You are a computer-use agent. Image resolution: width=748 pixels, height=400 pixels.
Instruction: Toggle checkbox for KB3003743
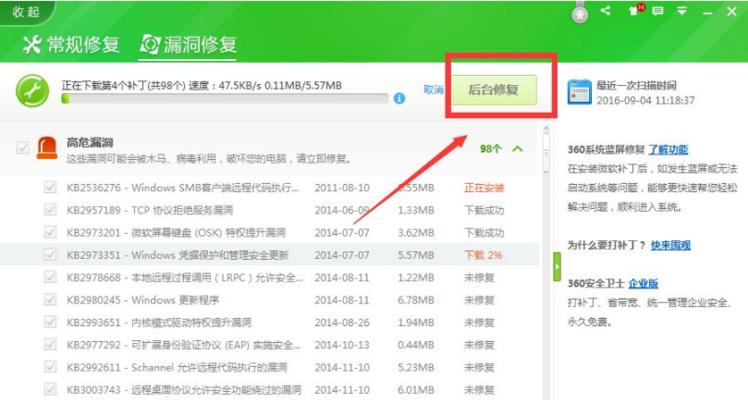click(x=50, y=389)
